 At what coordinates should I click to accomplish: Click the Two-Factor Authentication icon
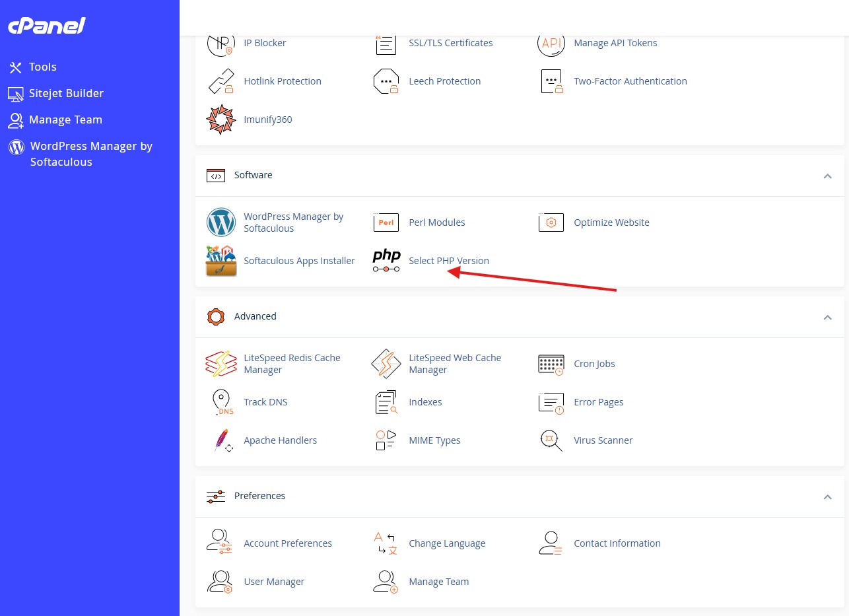click(x=551, y=81)
